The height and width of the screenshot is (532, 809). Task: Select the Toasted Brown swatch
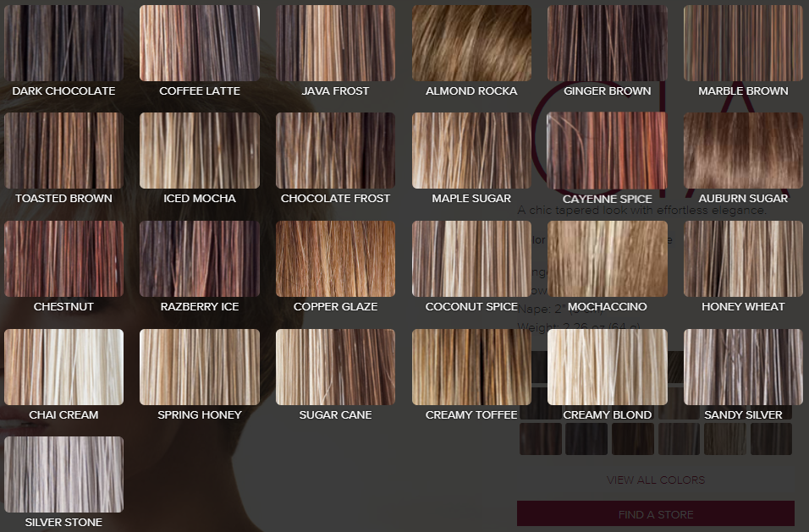[x=63, y=151]
